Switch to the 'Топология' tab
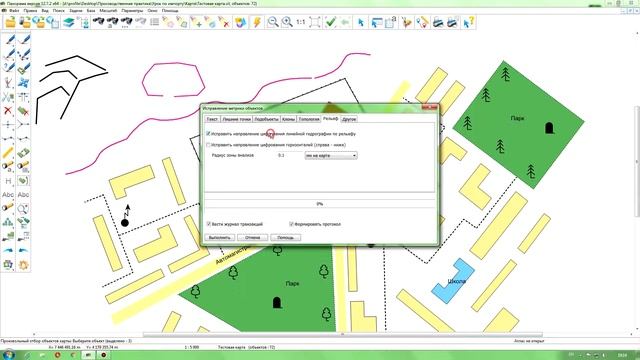This screenshot has width=640, height=360. [x=309, y=119]
